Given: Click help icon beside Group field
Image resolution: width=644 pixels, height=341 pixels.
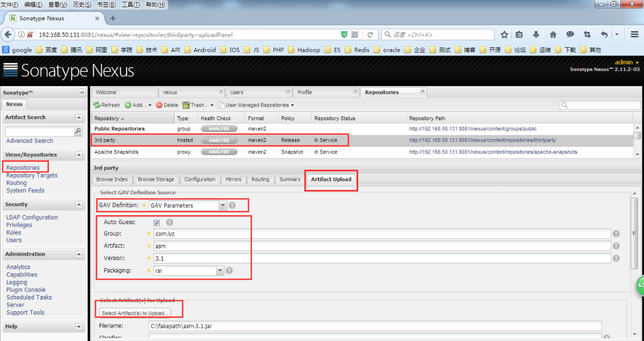Looking at the screenshot, I should [x=616, y=234].
